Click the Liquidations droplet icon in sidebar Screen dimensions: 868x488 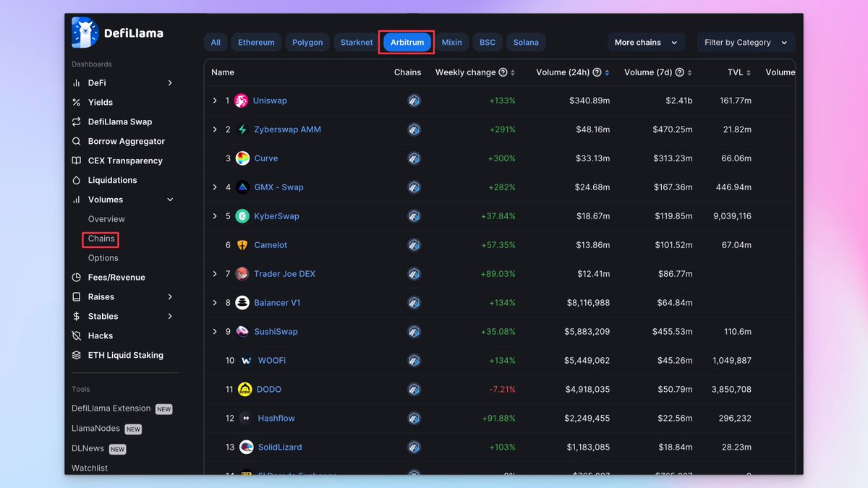(77, 180)
